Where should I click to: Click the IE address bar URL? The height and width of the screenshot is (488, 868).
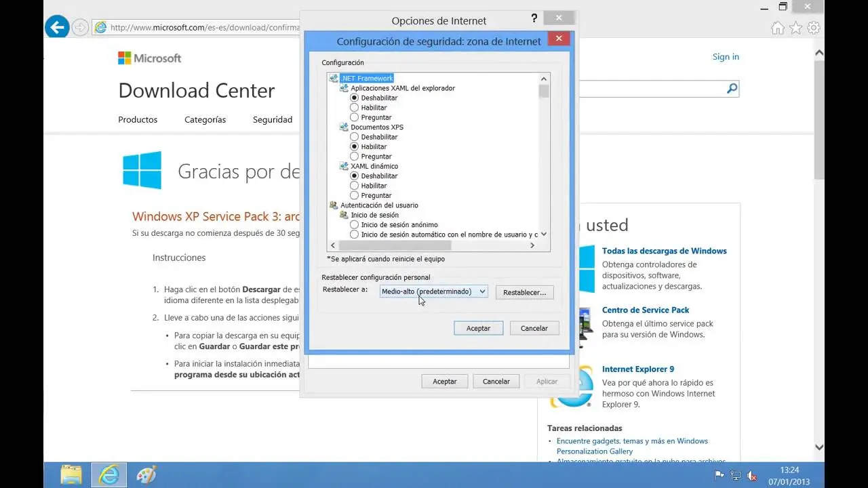click(205, 28)
